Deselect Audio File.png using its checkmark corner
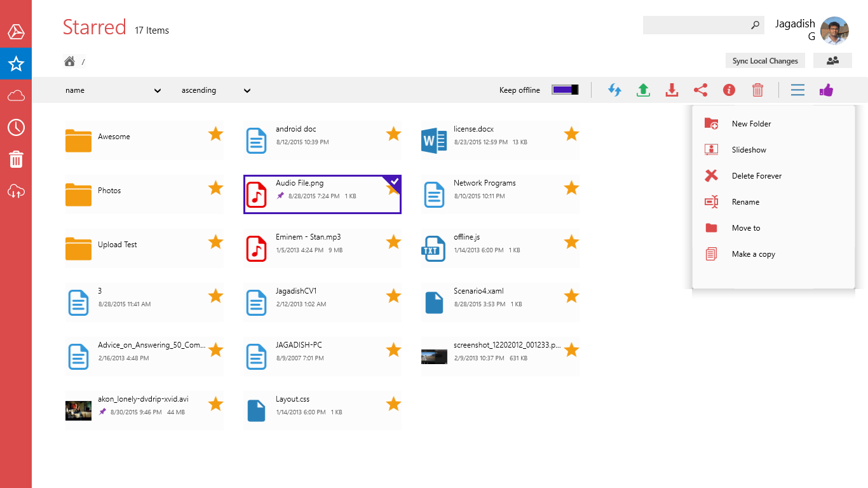868x488 pixels. [x=394, y=182]
